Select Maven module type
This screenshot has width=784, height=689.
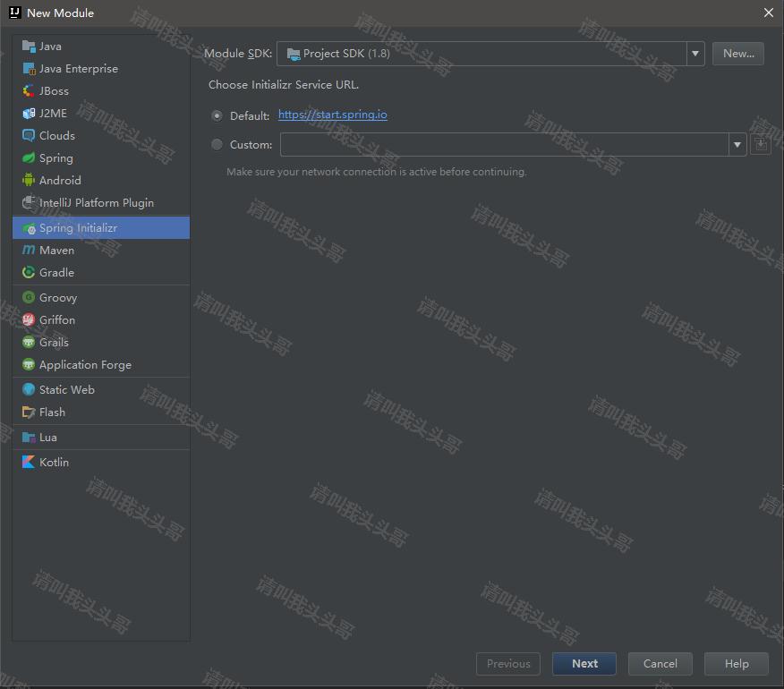pyautogui.click(x=101, y=250)
